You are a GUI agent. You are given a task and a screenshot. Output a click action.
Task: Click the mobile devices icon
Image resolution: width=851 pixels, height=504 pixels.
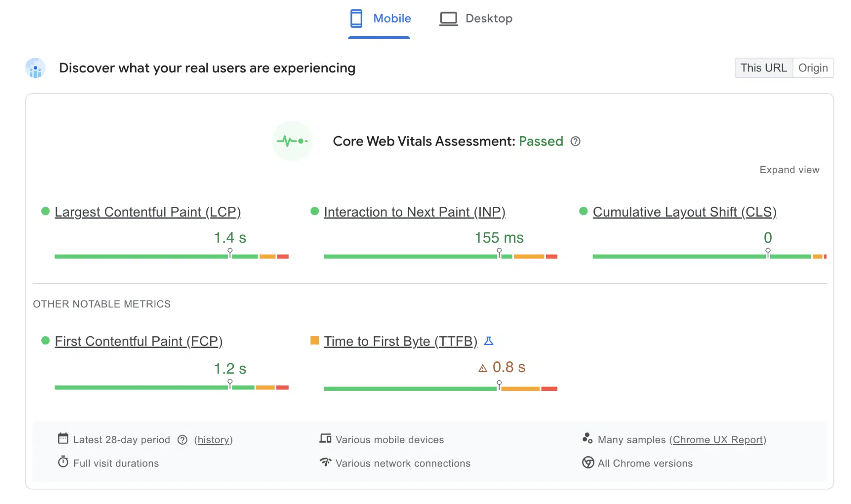point(325,439)
